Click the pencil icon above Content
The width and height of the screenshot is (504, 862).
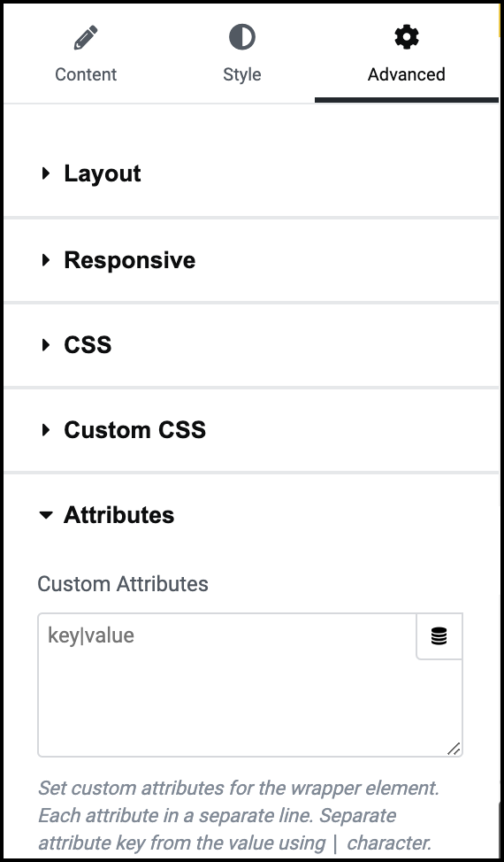click(86, 38)
